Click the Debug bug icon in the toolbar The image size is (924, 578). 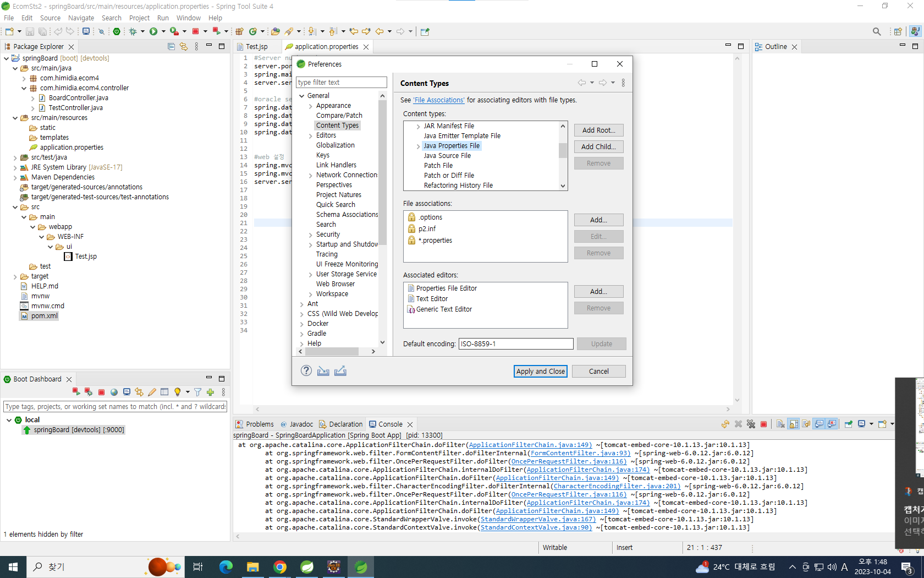click(133, 32)
